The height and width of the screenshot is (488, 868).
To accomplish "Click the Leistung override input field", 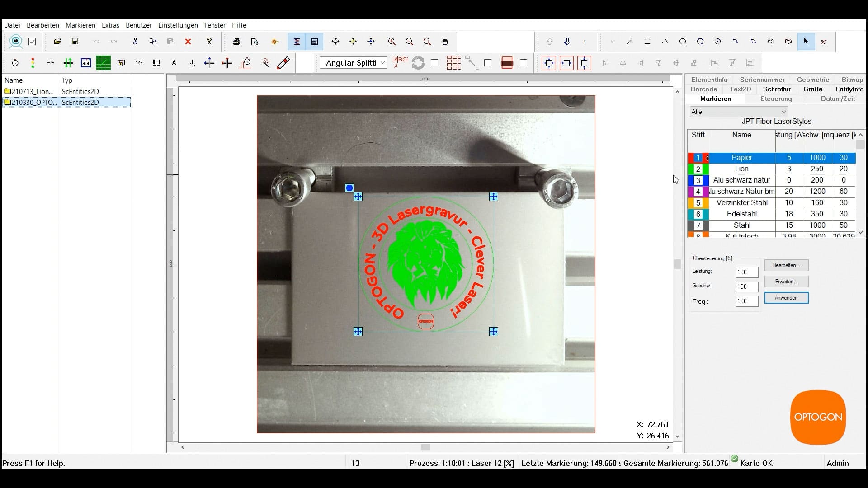I will click(747, 272).
